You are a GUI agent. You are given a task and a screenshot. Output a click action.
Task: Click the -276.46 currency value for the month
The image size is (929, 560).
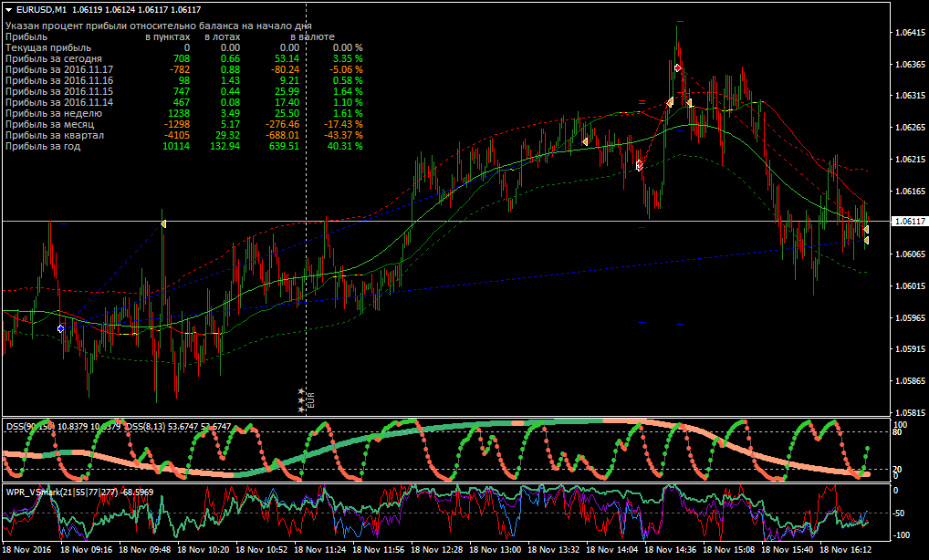coord(283,124)
